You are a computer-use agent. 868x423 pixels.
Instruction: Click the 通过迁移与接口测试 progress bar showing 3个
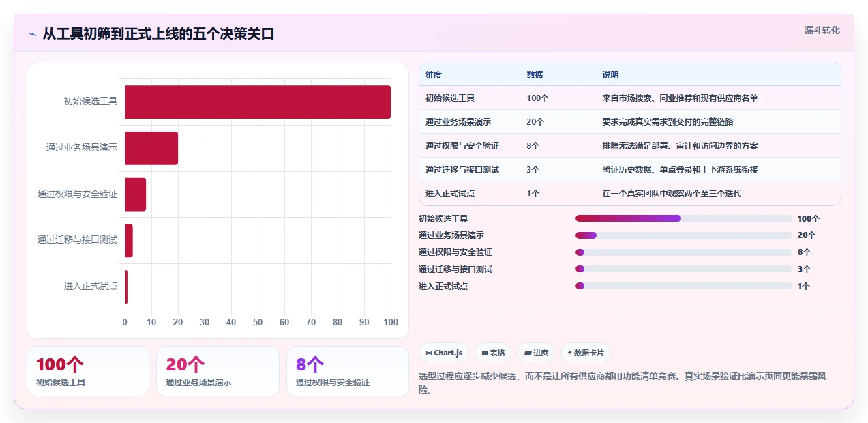point(684,269)
